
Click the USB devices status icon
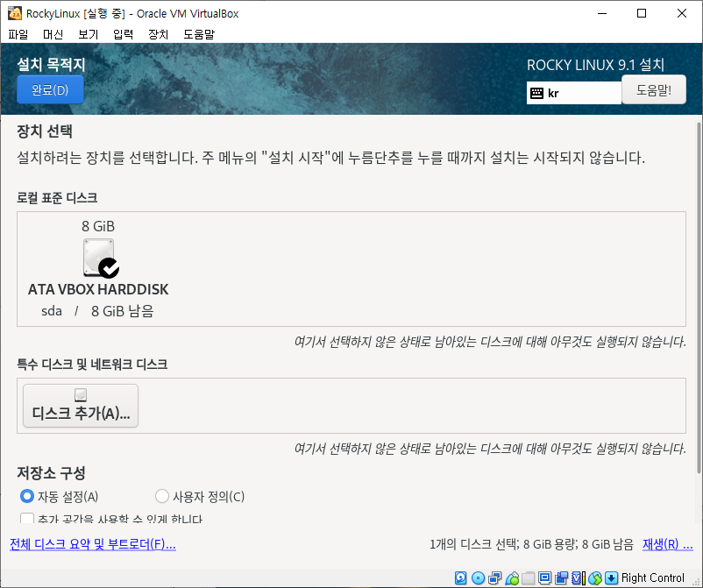tap(512, 578)
